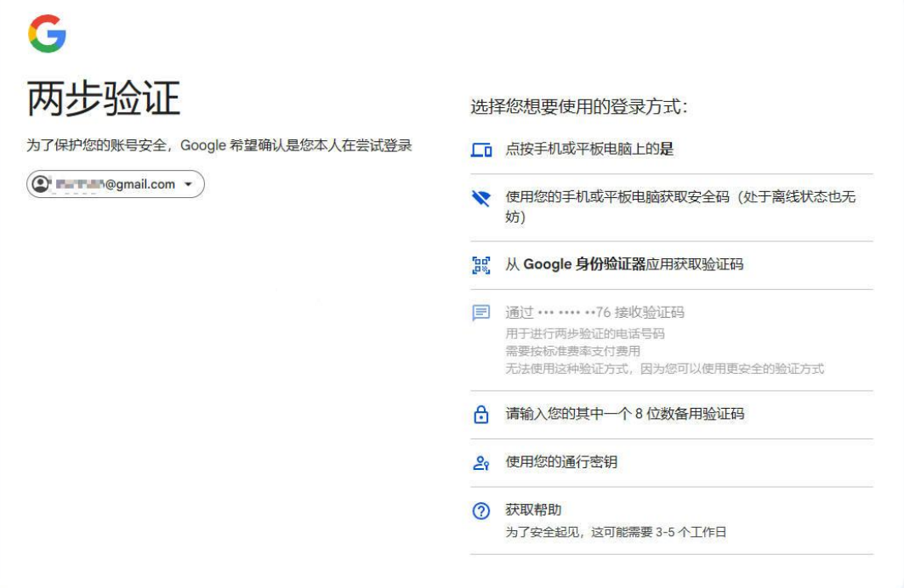Click 获取帮助 option
The image size is (904, 588).
pos(672,521)
